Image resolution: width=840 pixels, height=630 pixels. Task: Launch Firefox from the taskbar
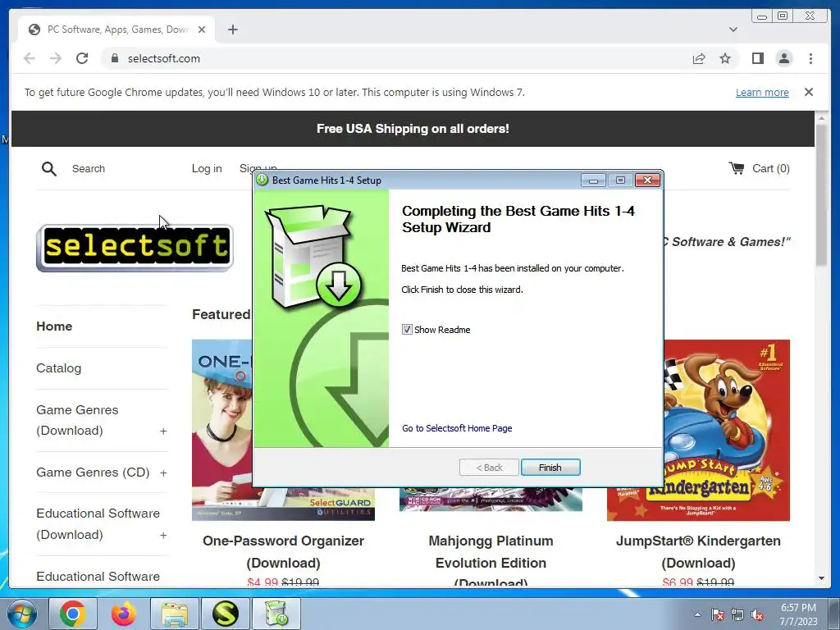124,614
